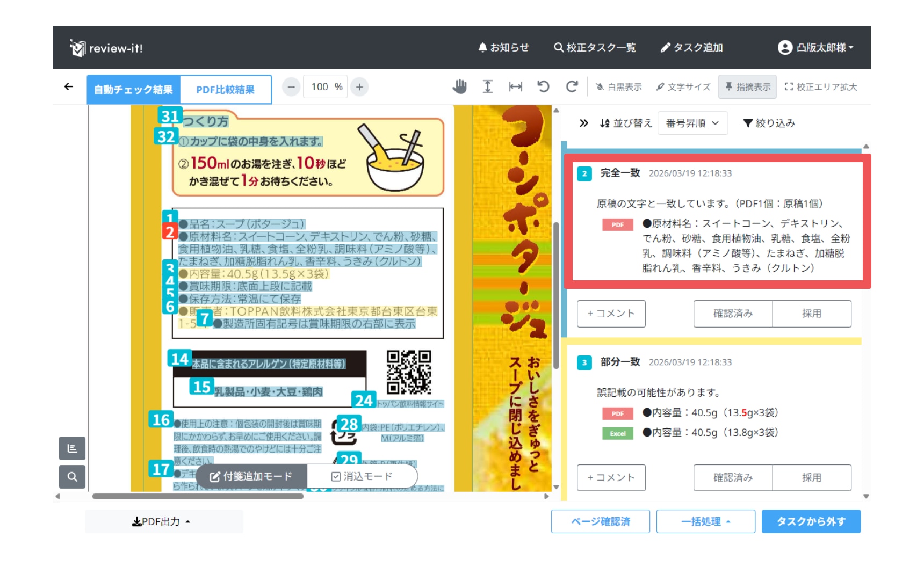Click the back arrow icon
The width and height of the screenshot is (924, 567).
[69, 86]
